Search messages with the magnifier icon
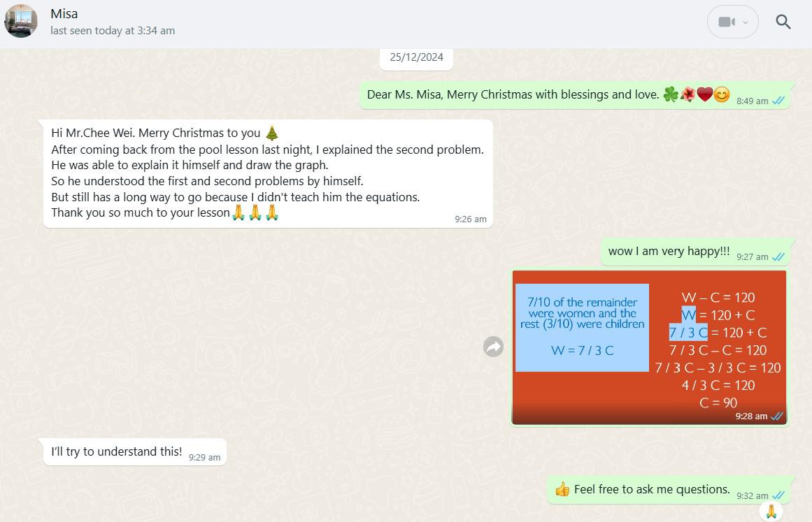 pyautogui.click(x=783, y=22)
